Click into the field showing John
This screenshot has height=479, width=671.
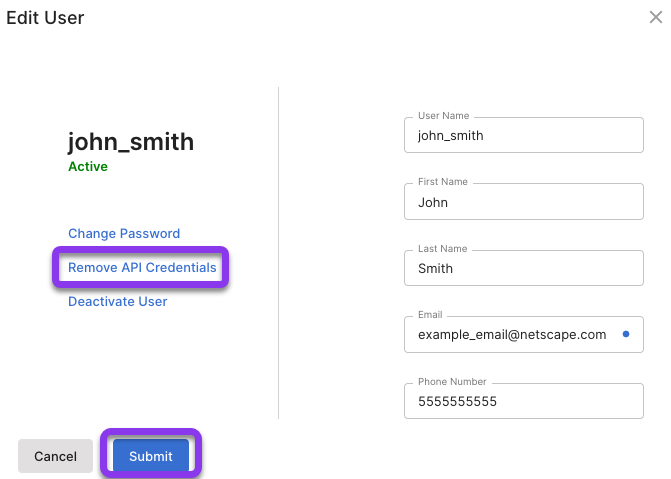(x=524, y=202)
